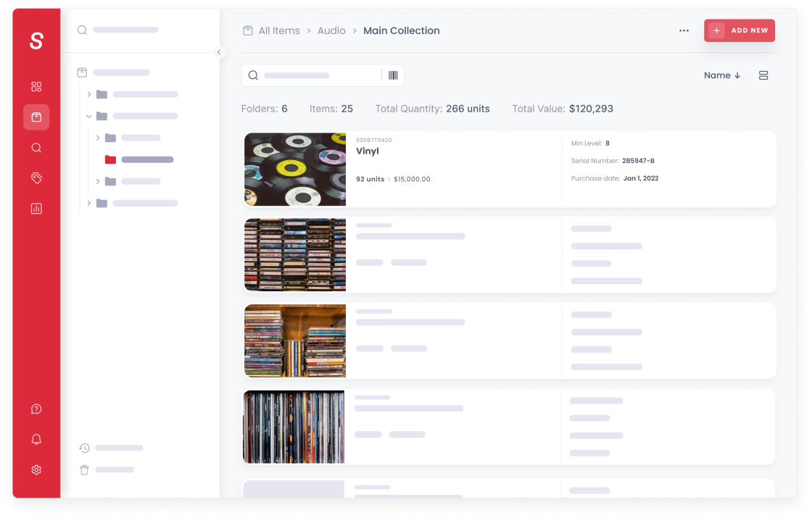Viewport: 812px width, 518px height.
Task: Open the dashboard grid icon in sidebar
Action: point(36,86)
